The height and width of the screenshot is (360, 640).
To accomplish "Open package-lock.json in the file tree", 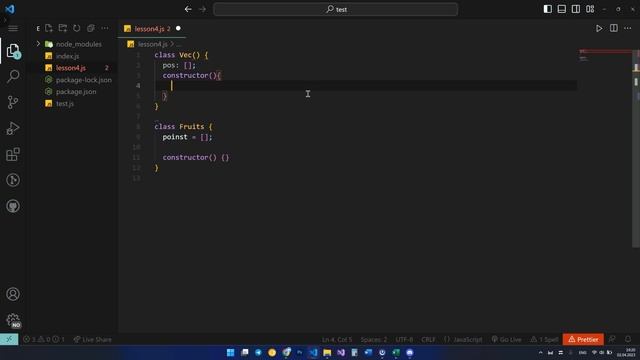I will [84, 80].
